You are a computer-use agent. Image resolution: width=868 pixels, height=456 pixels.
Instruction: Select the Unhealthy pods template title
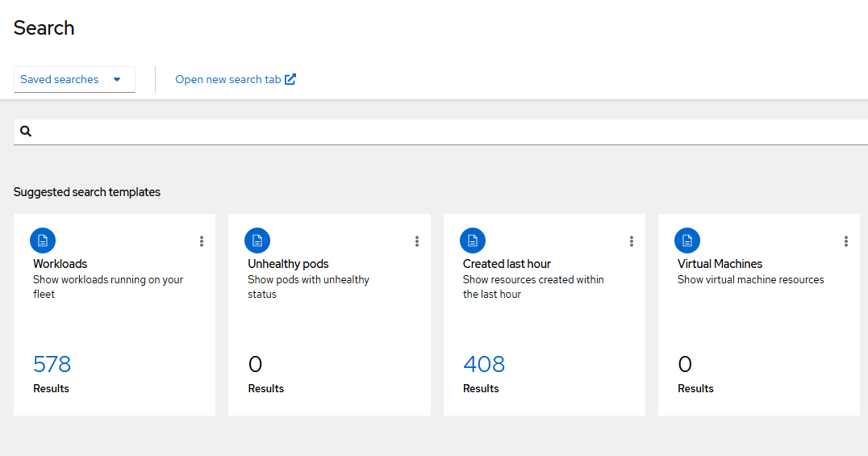tap(289, 264)
